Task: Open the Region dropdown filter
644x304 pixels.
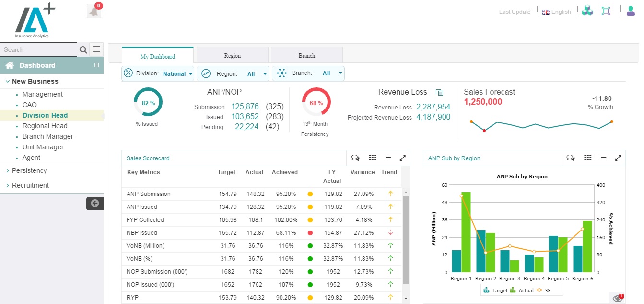Action: (x=263, y=73)
